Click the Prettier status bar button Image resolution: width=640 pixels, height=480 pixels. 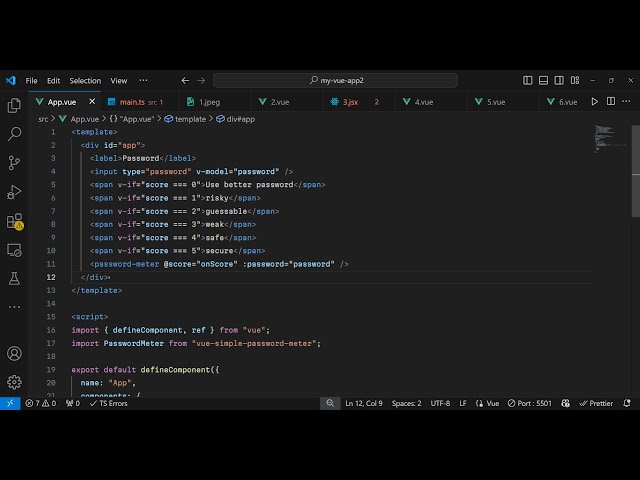tap(596, 403)
